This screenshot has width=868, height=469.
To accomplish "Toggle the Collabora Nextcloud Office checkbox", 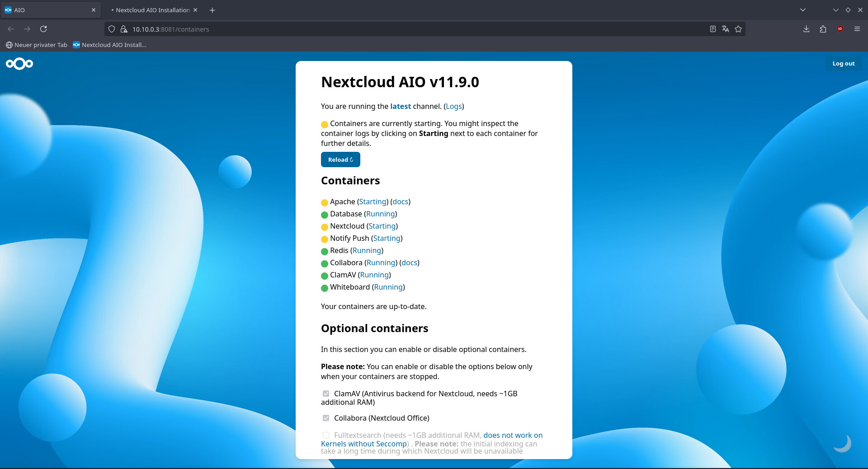I will [x=326, y=418].
